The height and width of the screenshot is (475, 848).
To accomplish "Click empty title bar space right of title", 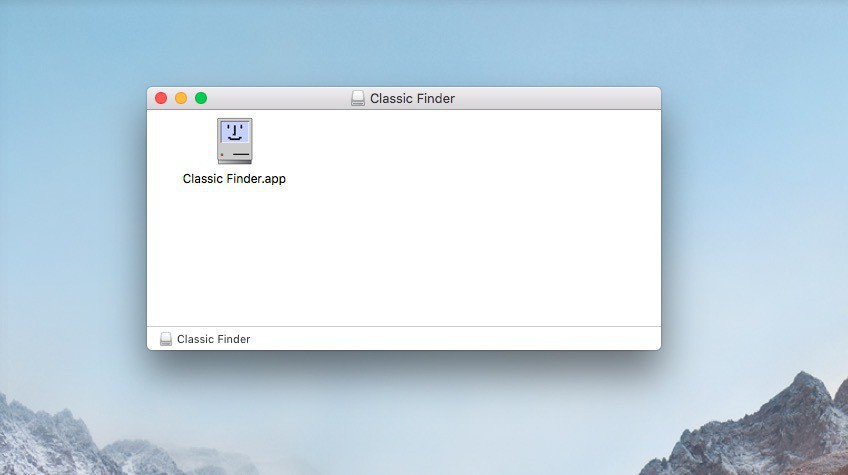I will (x=557, y=98).
